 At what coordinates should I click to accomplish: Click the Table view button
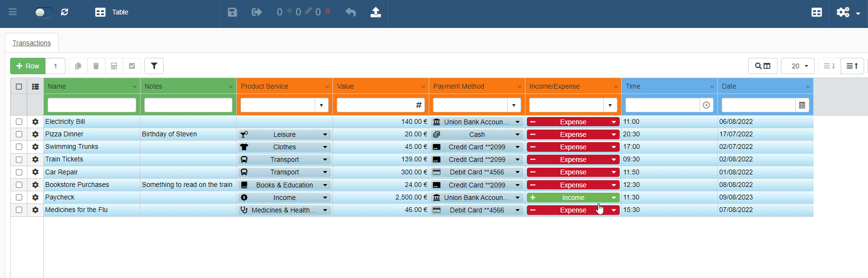tap(112, 12)
